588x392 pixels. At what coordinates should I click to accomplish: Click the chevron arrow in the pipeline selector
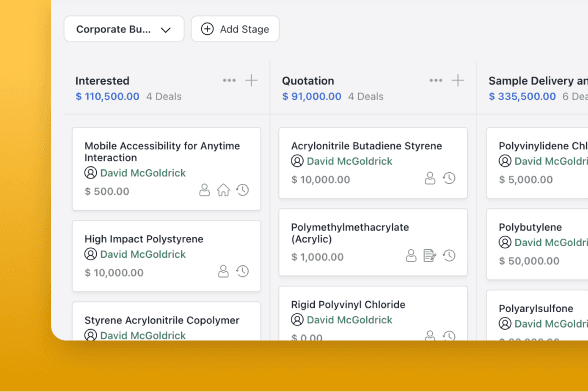[x=166, y=30]
